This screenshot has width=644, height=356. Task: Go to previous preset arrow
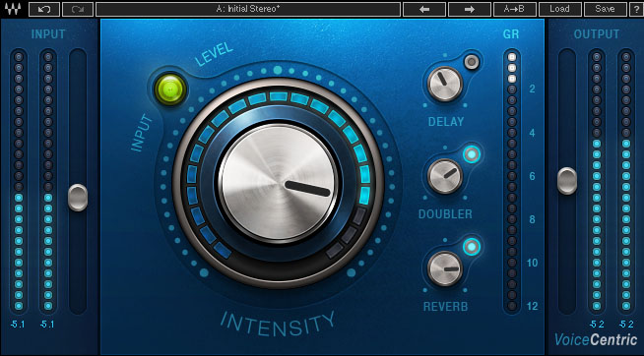(x=424, y=9)
